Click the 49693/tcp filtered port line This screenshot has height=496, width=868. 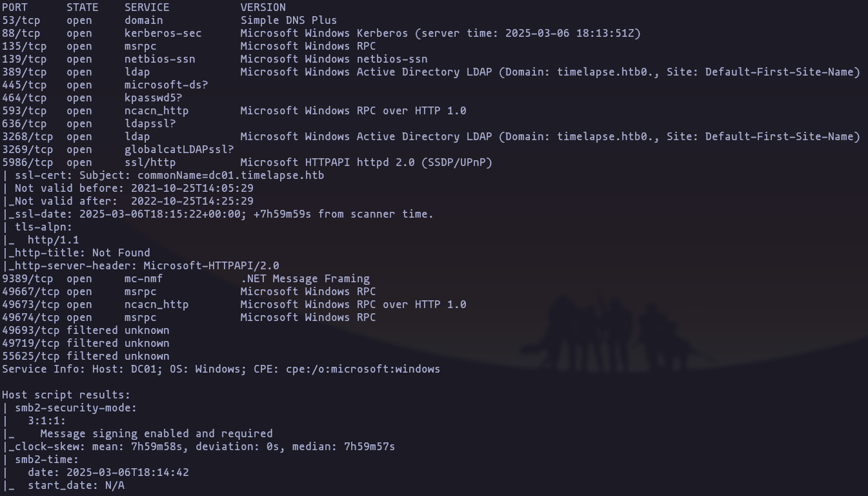[86, 331]
